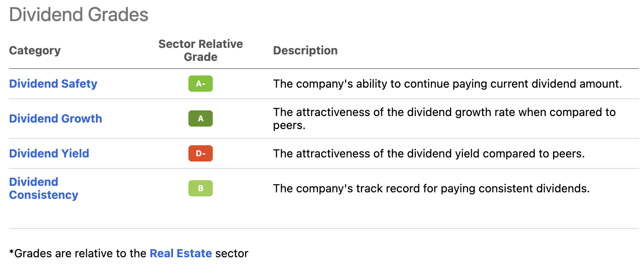Image resolution: width=644 pixels, height=267 pixels.
Task: Click the B grade badge
Action: [201, 188]
